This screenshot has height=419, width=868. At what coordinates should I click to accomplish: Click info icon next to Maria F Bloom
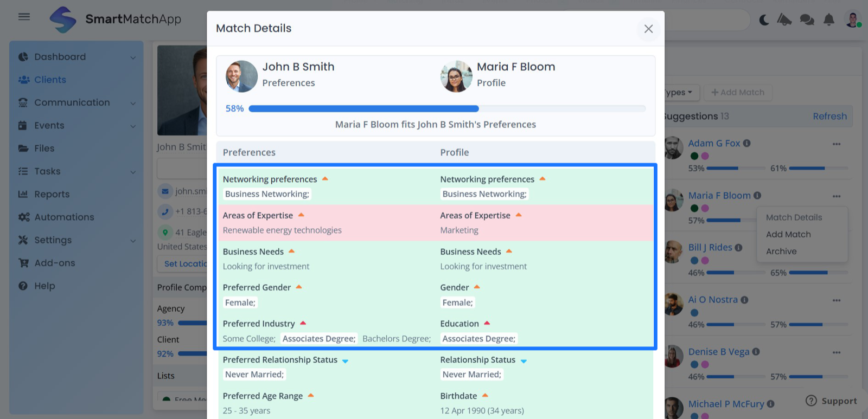coord(757,195)
